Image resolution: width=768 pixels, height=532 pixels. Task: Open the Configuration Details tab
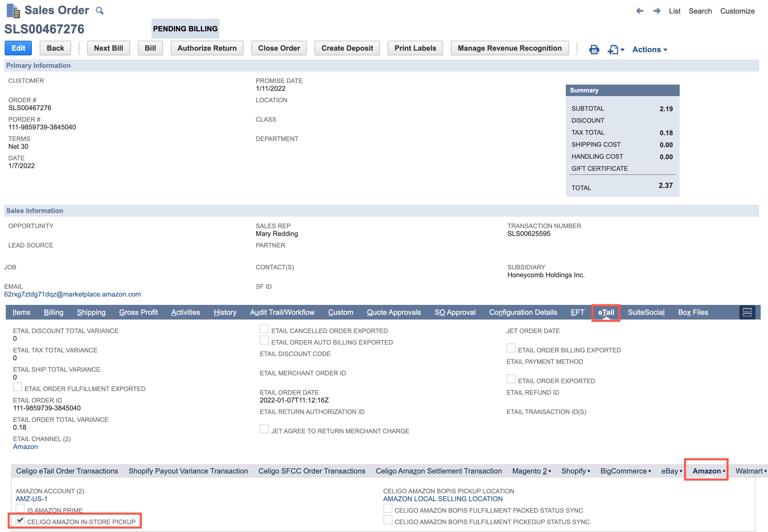pos(523,312)
